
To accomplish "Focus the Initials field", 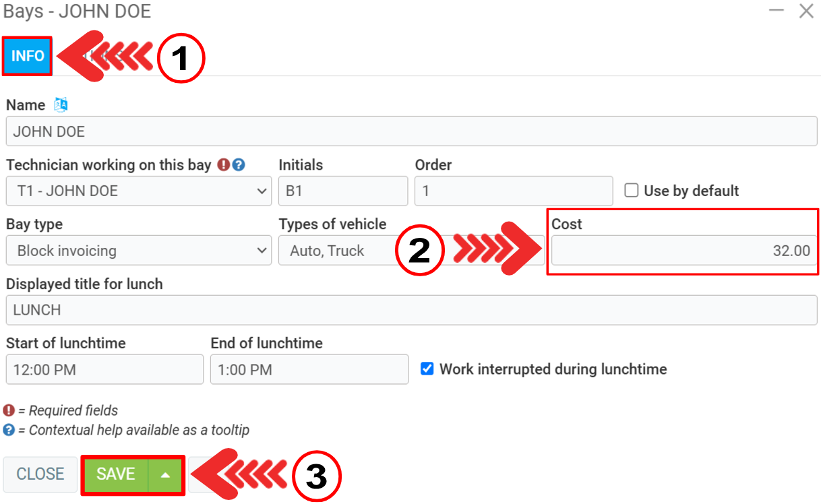I will (x=342, y=191).
